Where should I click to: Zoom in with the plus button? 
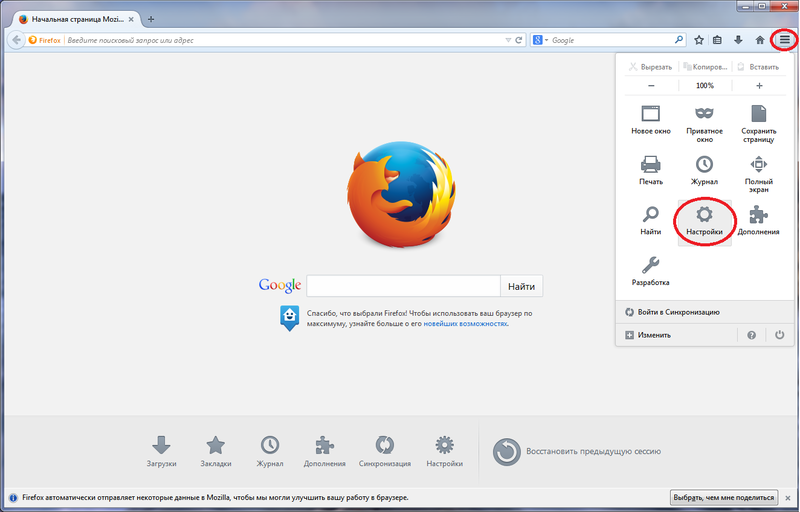(759, 86)
